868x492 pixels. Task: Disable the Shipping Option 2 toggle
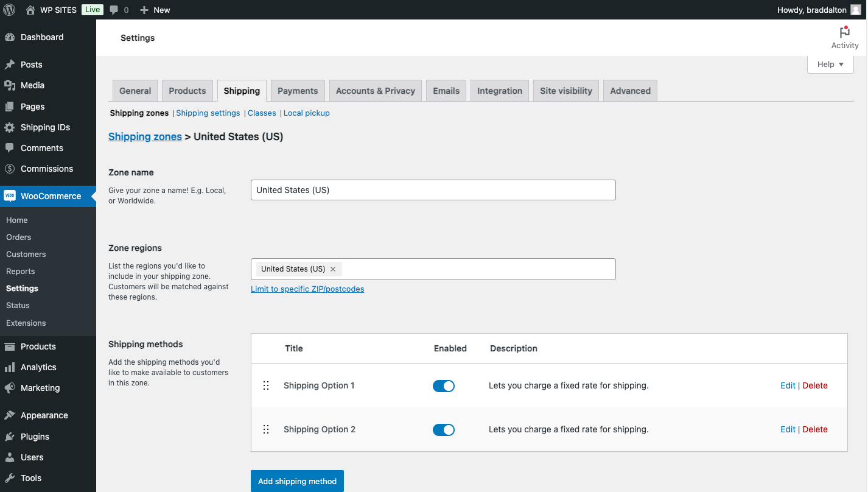[444, 430]
